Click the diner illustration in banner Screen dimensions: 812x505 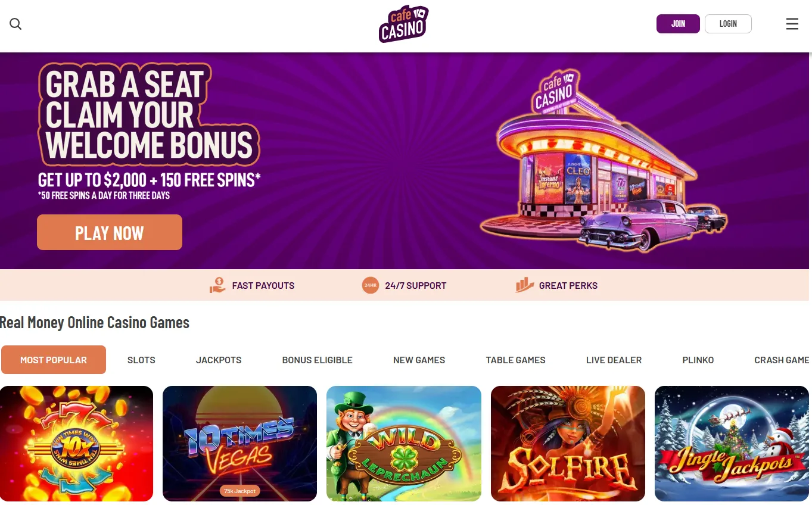[603, 161]
